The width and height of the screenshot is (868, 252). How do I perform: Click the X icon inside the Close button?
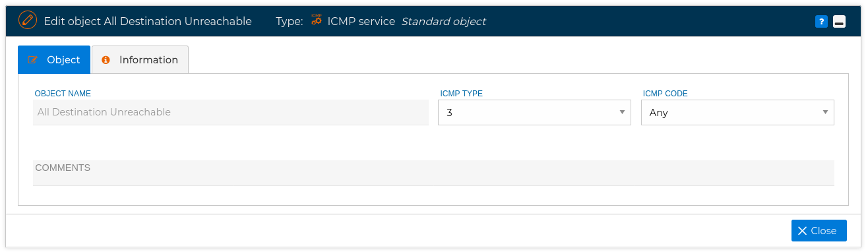(x=802, y=231)
